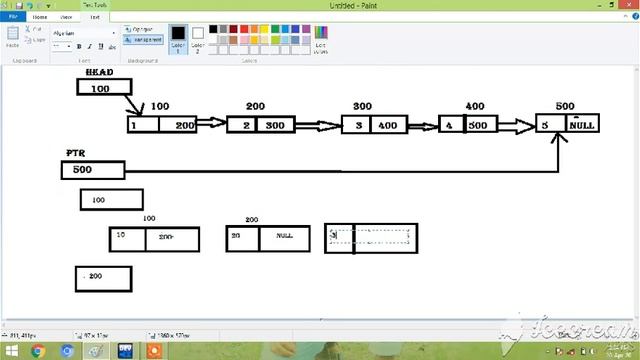Image resolution: width=640 pixels, height=360 pixels.
Task: Select Opaque background option
Action: pos(139,29)
